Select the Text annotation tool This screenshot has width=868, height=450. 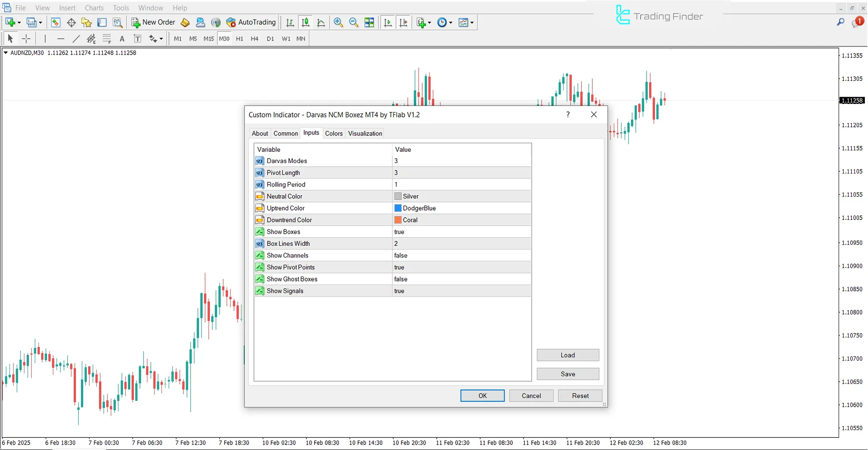[x=122, y=39]
